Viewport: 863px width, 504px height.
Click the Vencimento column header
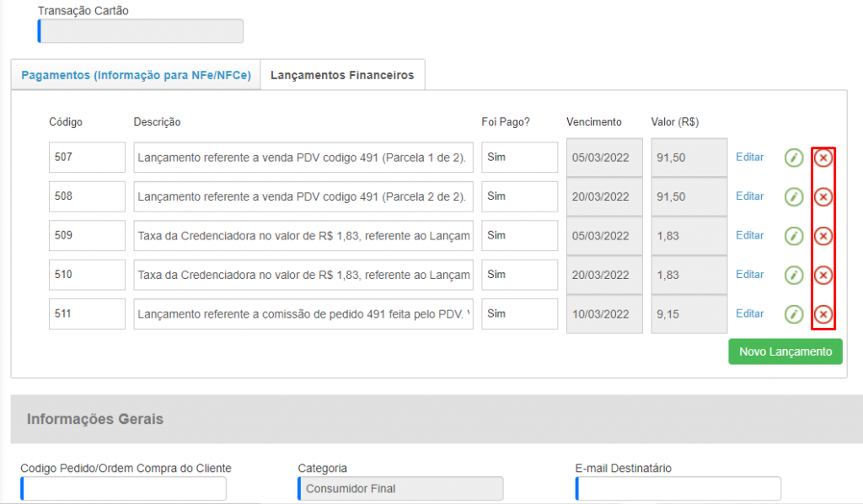pyautogui.click(x=594, y=121)
